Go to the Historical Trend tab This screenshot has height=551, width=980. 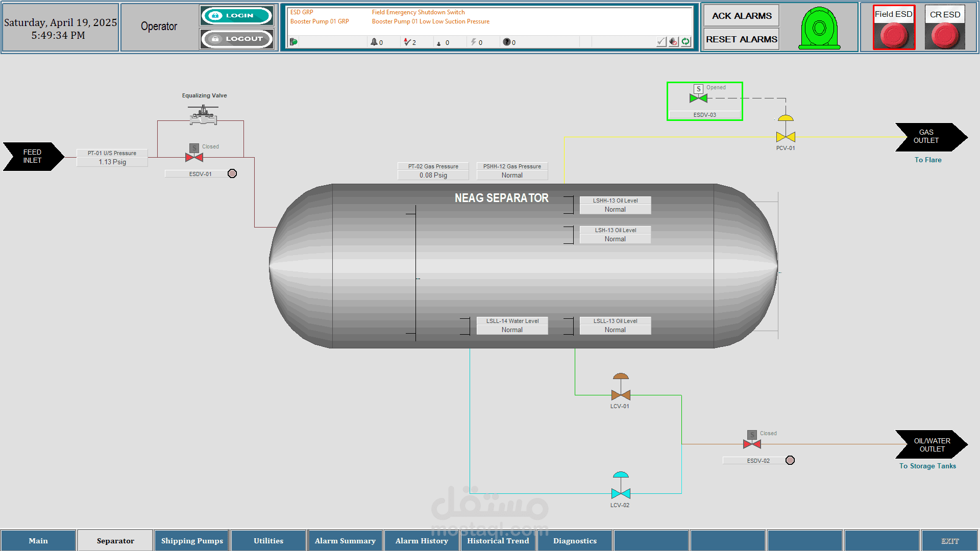click(x=498, y=541)
